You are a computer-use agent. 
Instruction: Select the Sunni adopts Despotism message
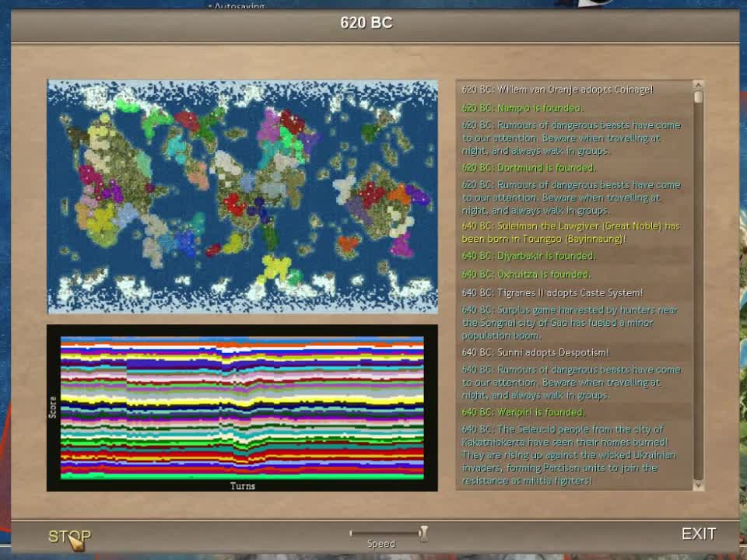click(534, 352)
